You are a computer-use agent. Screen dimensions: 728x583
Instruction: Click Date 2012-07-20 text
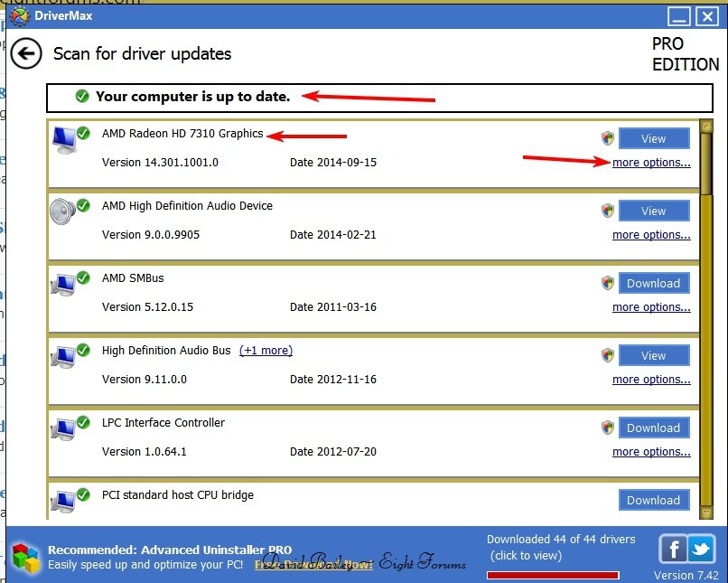(333, 452)
